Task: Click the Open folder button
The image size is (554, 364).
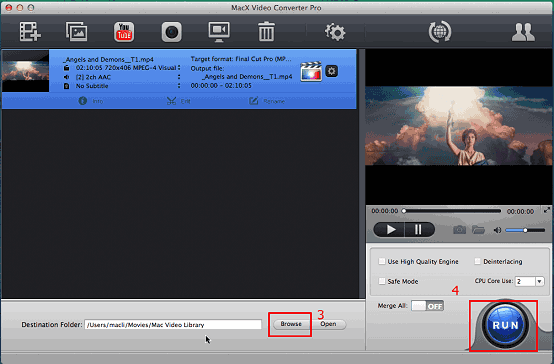Action: tap(328, 324)
